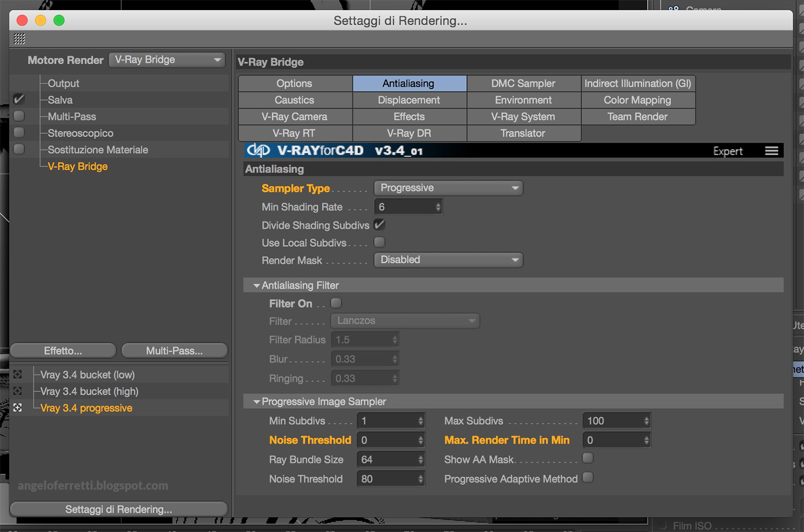Open the V-Ray System tab
Screen dimensions: 804x532
pos(524,116)
